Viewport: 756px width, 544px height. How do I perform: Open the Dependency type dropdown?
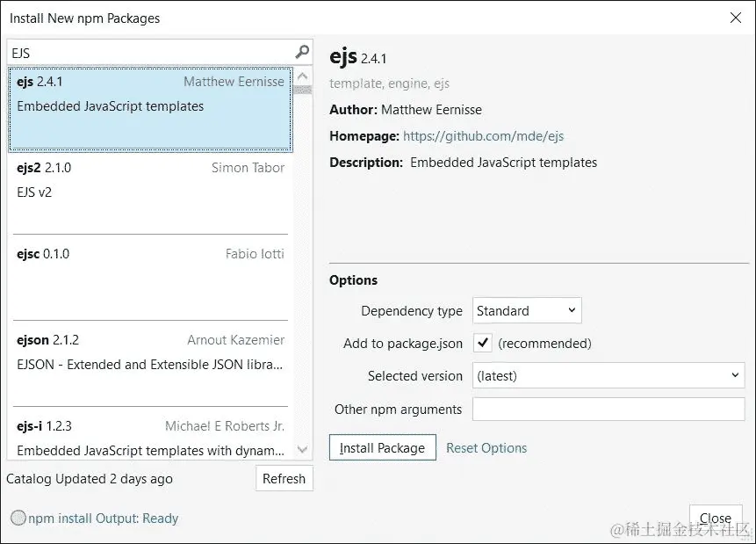pyautogui.click(x=527, y=310)
